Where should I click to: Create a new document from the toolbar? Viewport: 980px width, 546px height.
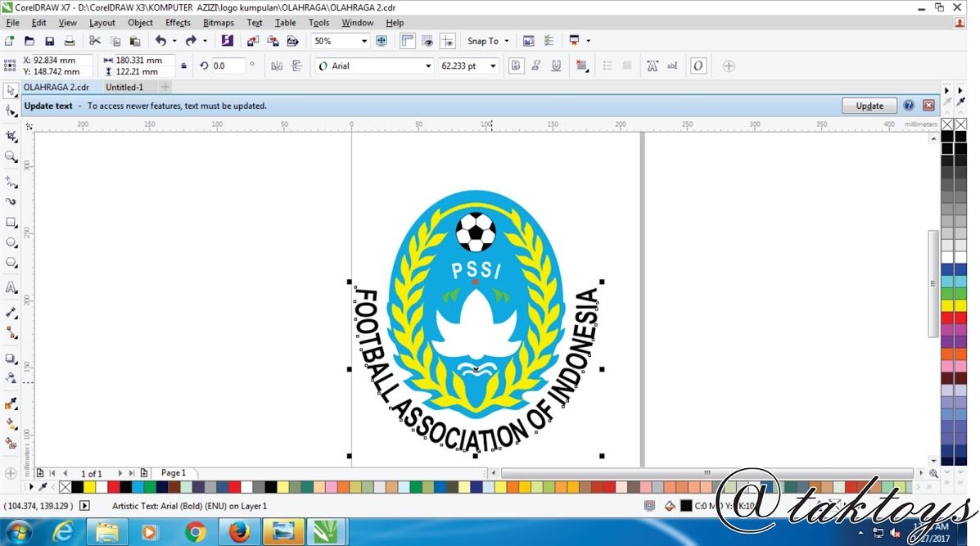coord(9,41)
